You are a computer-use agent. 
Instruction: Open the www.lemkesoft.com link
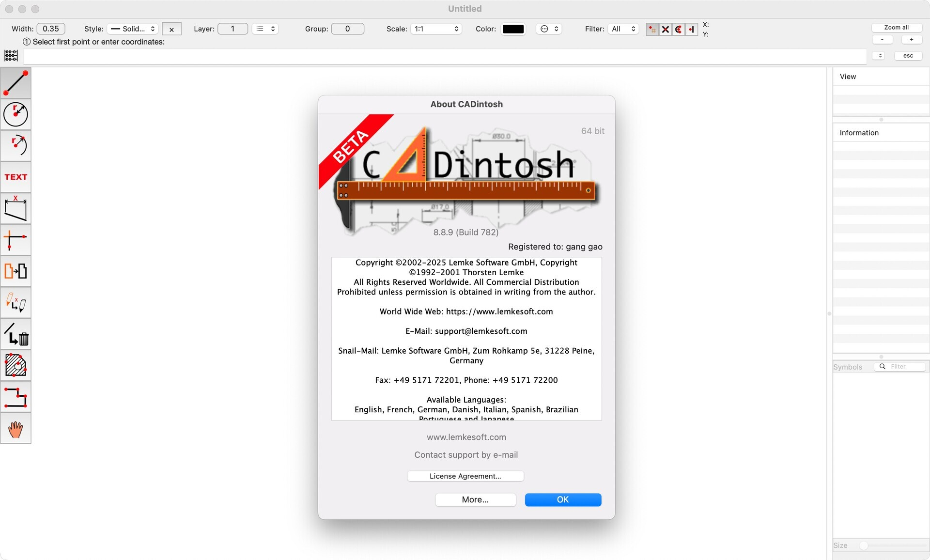coord(466,437)
